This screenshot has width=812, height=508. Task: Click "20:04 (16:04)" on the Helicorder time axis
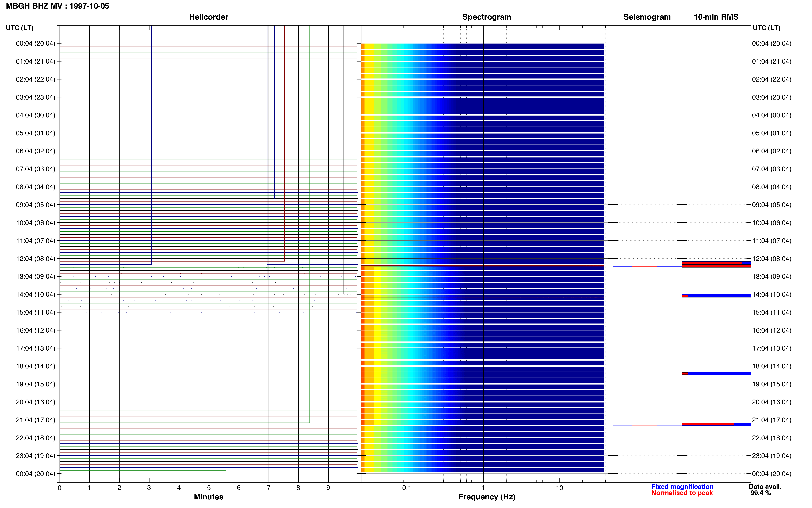click(36, 402)
